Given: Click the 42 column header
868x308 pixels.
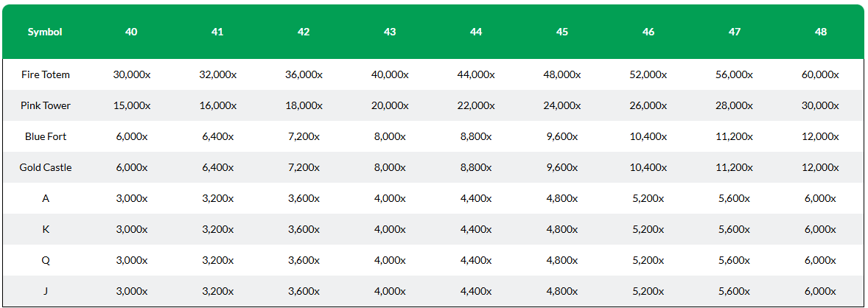Looking at the screenshot, I should point(304,32).
